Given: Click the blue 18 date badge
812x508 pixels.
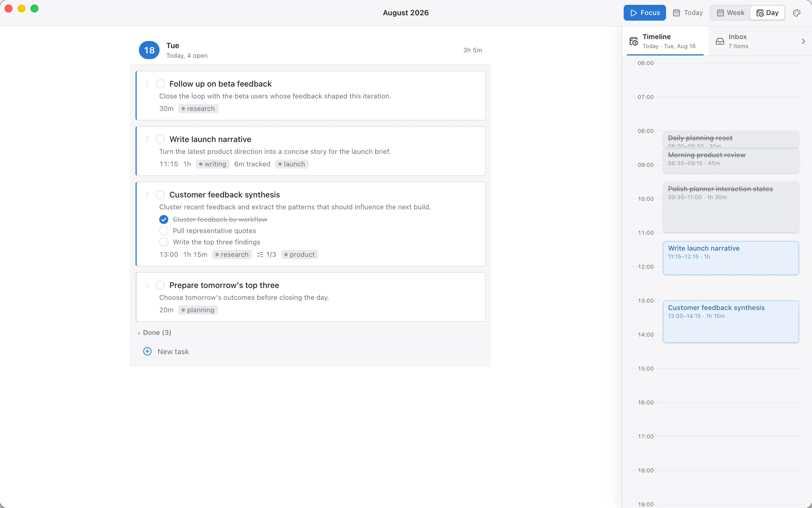Looking at the screenshot, I should (x=149, y=50).
